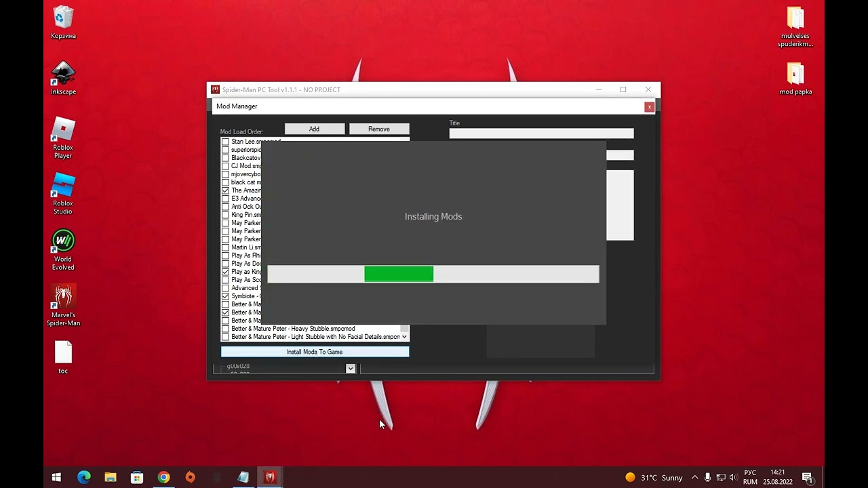Open Microsoft Store from the taskbar

[x=137, y=477]
